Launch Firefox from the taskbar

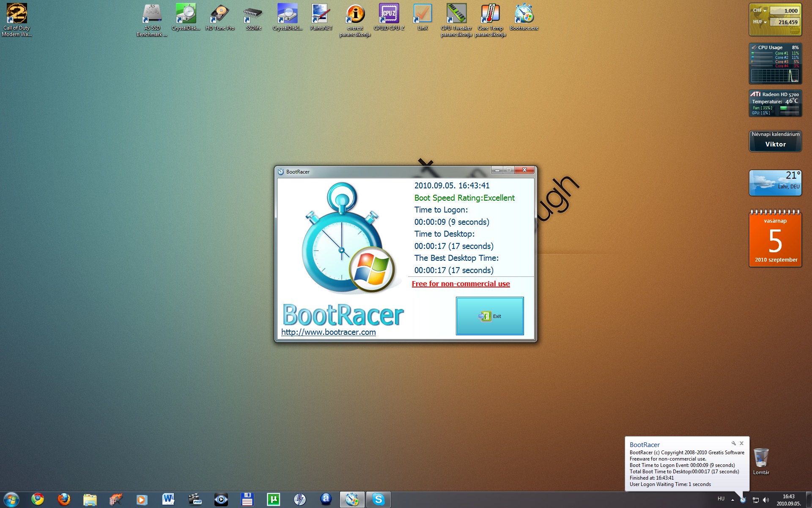point(64,500)
